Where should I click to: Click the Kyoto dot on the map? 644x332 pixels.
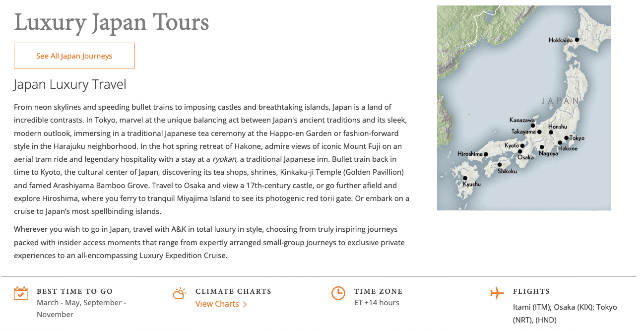[x=522, y=146]
